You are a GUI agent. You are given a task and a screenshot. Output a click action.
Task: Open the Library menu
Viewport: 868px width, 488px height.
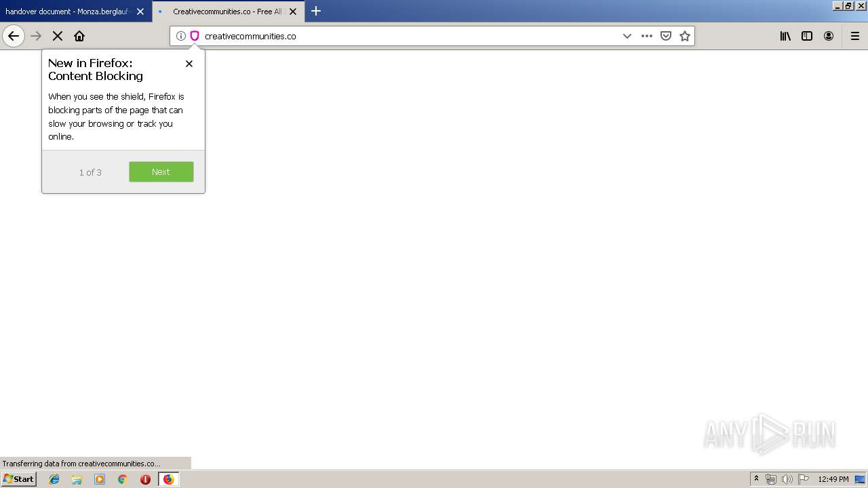click(x=785, y=36)
